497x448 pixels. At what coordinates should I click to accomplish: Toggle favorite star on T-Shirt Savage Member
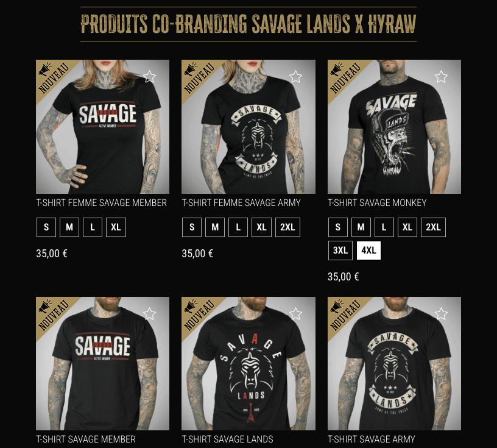[150, 314]
